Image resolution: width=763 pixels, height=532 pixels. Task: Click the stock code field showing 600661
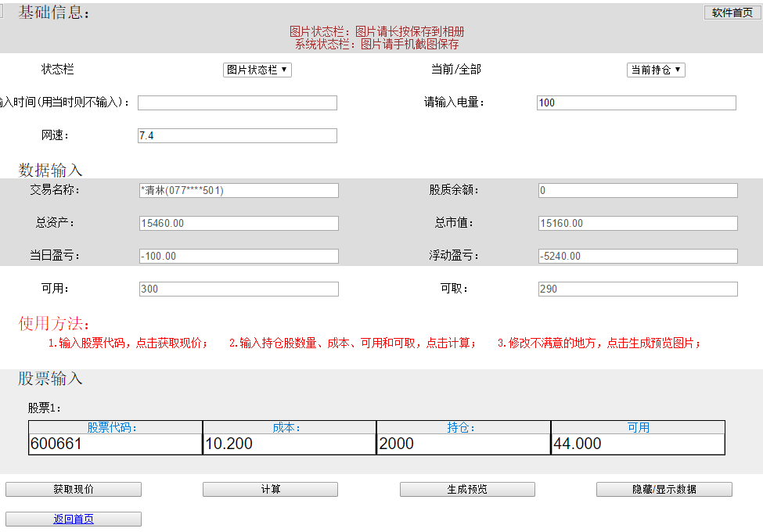click(x=115, y=444)
